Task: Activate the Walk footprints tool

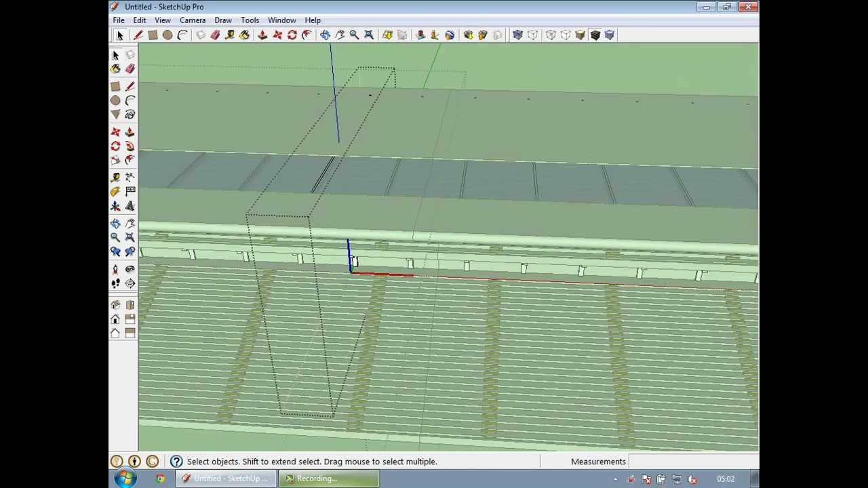Action: pos(115,283)
